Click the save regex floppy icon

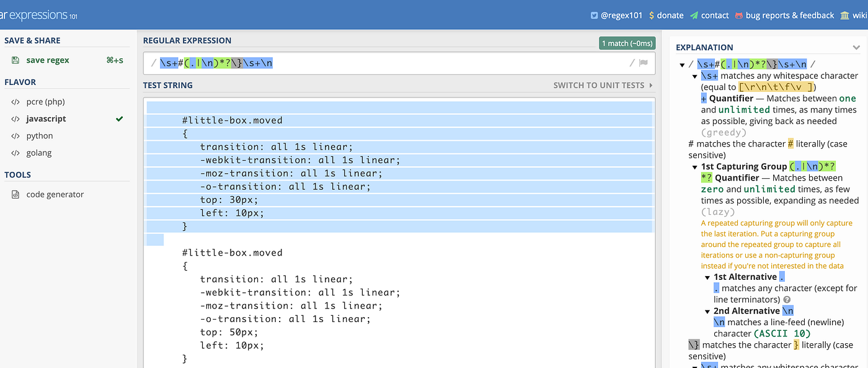15,60
